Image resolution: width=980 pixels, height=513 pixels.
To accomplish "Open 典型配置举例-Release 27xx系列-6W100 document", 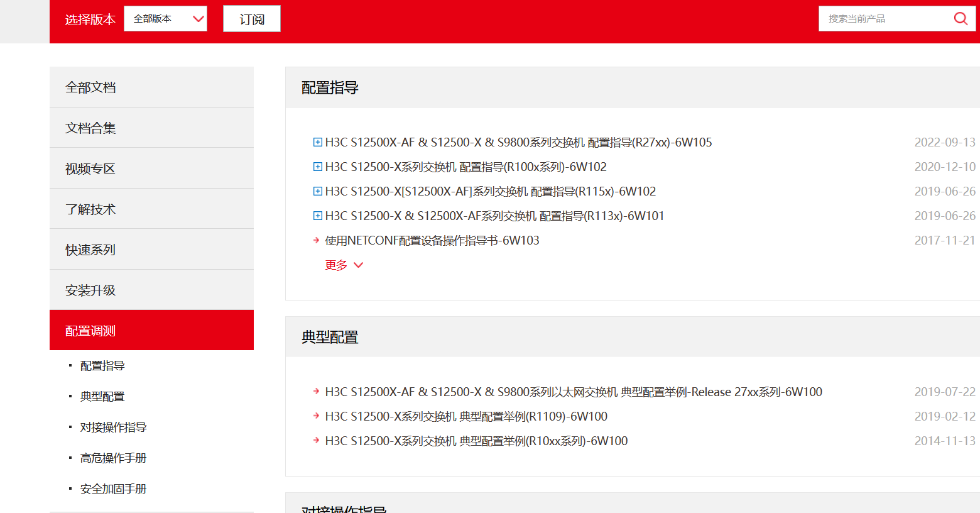I will [574, 392].
